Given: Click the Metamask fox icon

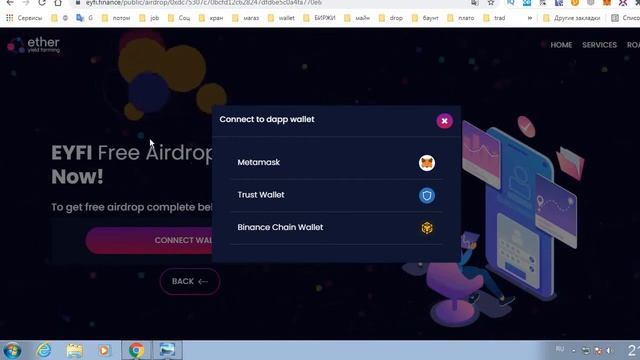Looking at the screenshot, I should click(427, 163).
